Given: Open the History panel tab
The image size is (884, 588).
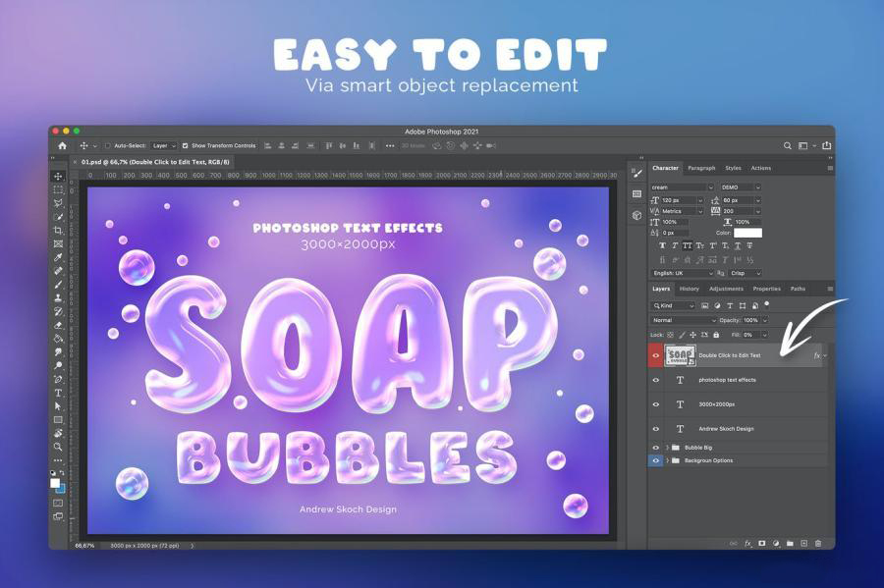Looking at the screenshot, I should click(690, 289).
